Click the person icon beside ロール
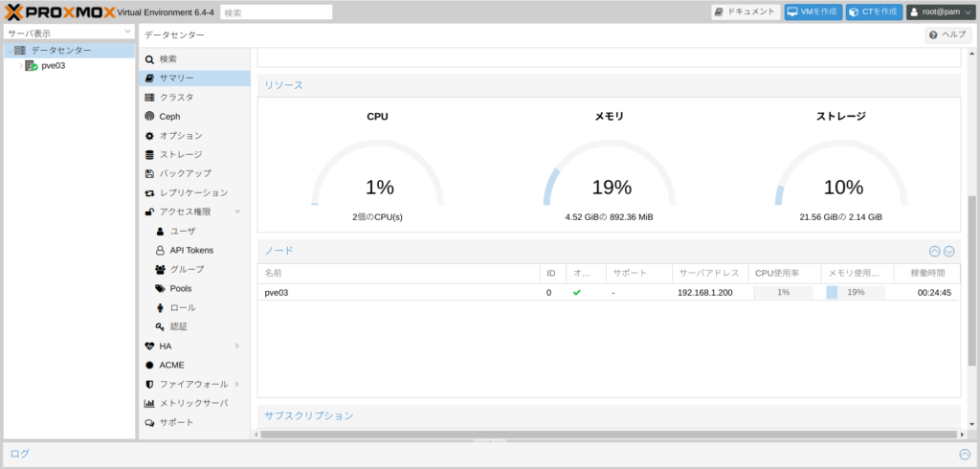Image resolution: width=980 pixels, height=469 pixels. 160,307
